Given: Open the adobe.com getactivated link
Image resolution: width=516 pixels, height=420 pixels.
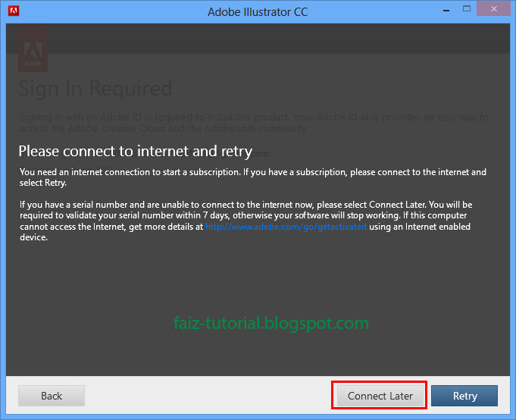Looking at the screenshot, I should (286, 227).
